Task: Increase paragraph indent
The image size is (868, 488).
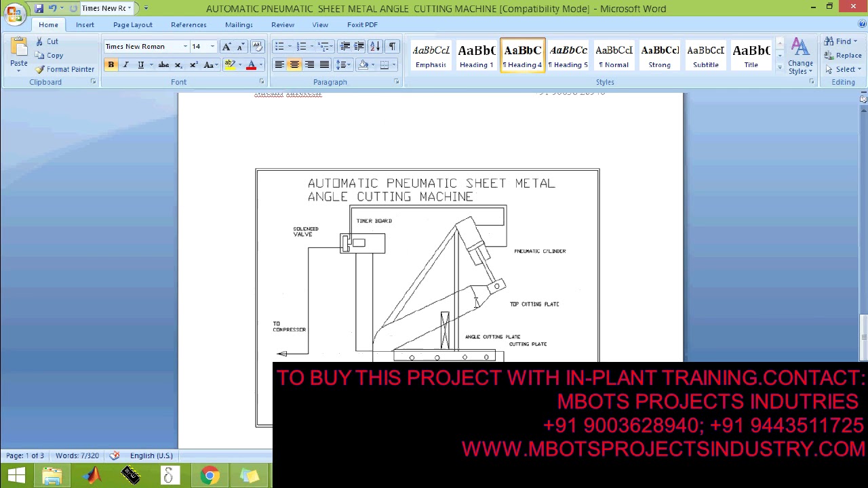Action: pos(359,47)
